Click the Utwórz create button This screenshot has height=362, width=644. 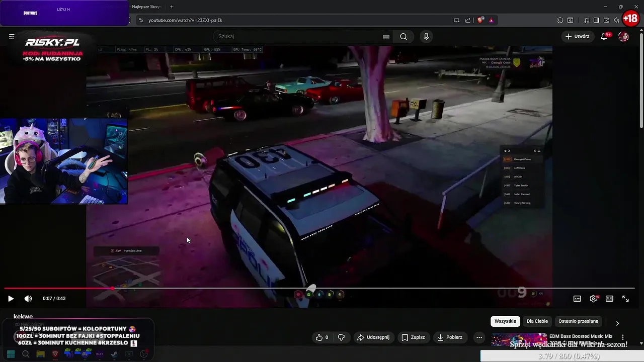pyautogui.click(x=577, y=36)
